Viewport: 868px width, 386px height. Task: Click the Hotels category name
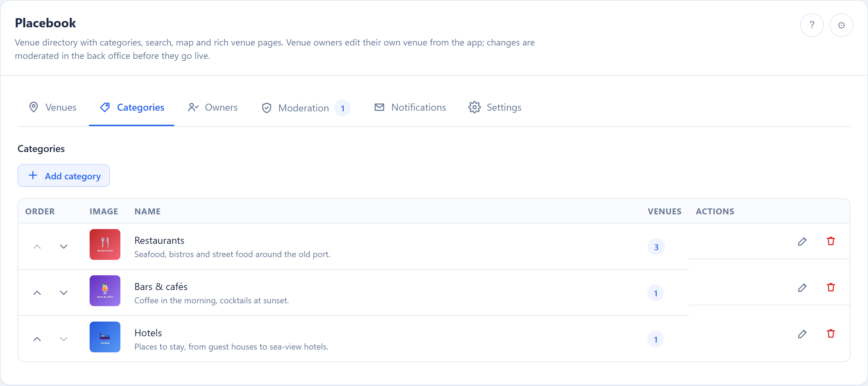tap(148, 333)
